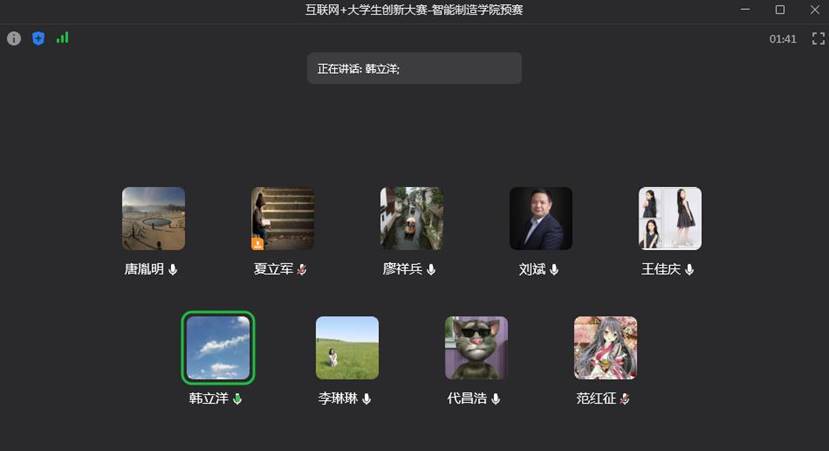This screenshot has width=829, height=451.
Task: Click the participant name 王佳庆
Action: (660, 269)
